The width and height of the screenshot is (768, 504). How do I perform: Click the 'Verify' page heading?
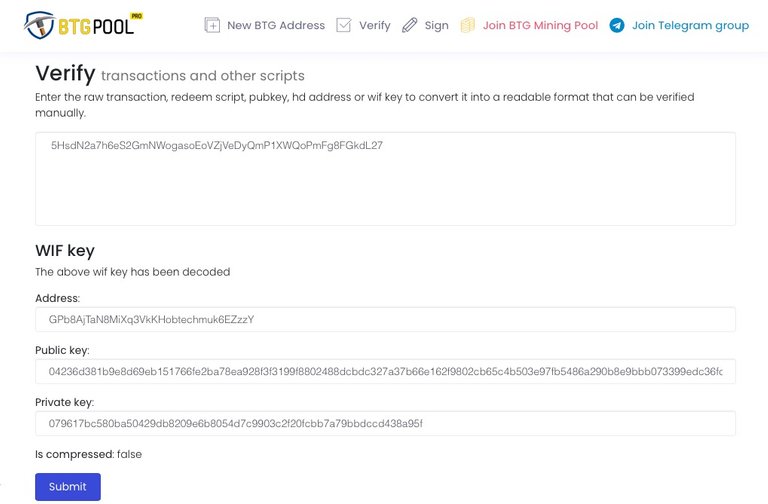pos(65,73)
